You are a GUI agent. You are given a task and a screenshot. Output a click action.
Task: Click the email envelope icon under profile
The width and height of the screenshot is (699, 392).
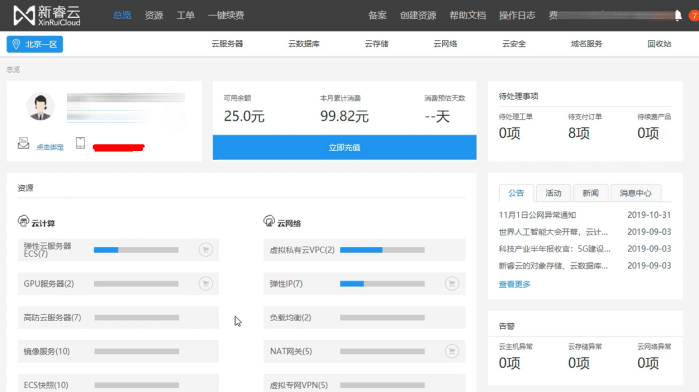24,144
